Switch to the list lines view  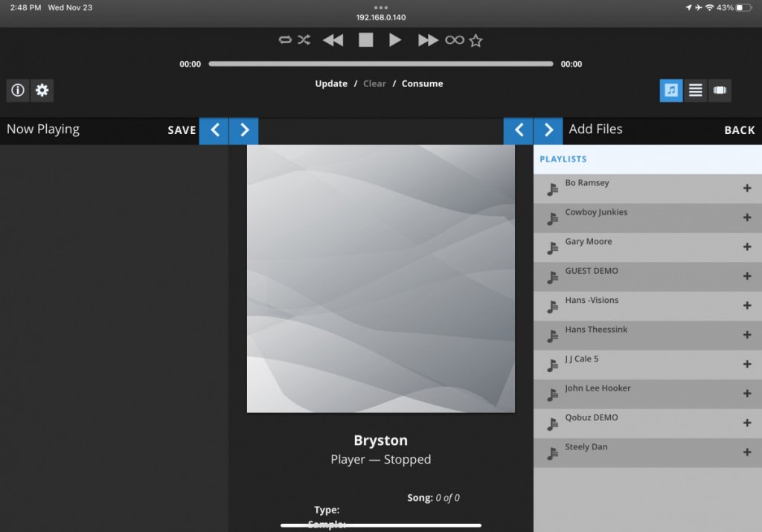pyautogui.click(x=696, y=90)
